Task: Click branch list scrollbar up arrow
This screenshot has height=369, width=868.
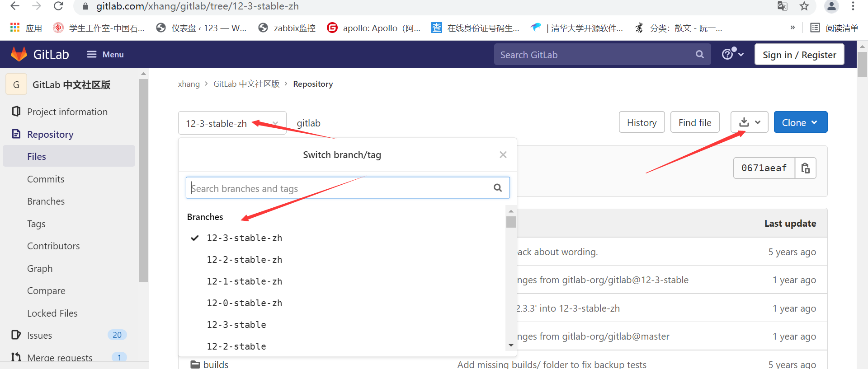Action: 511,211
